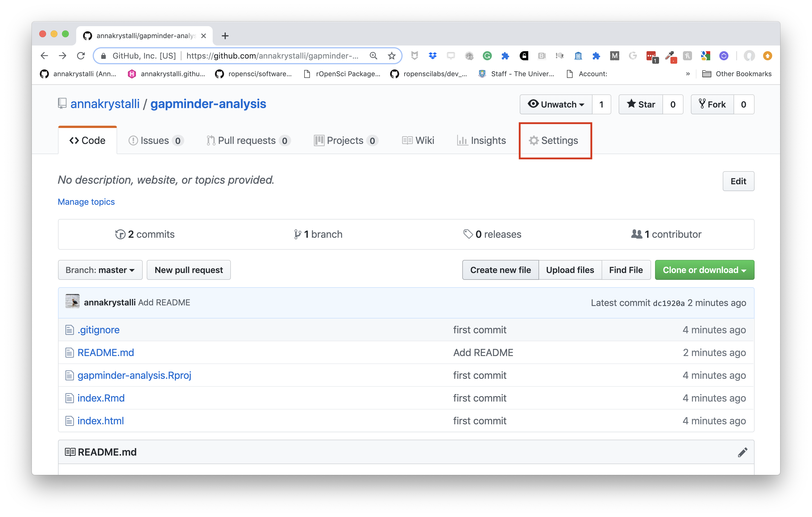Click the annakrystalli owner link in title
Viewport: 812px width, 517px height.
105,104
